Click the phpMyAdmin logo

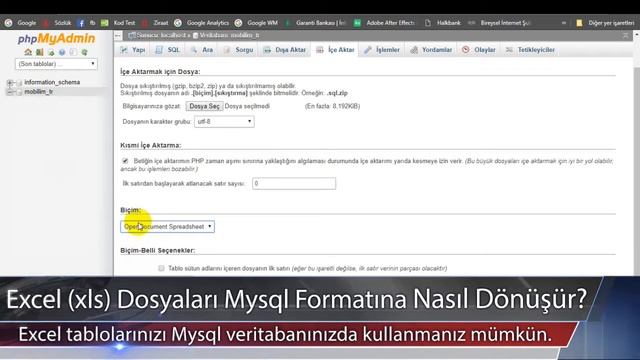56,39
